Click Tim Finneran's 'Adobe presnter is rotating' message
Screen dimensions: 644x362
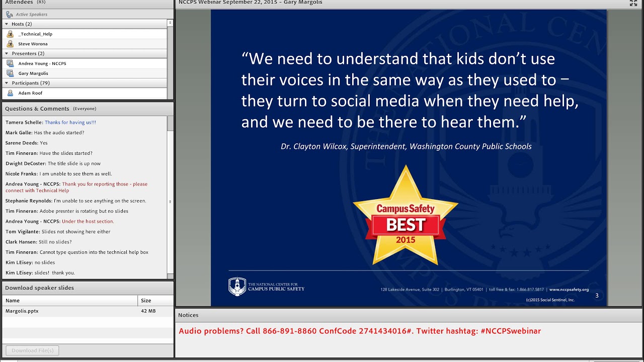(x=67, y=211)
